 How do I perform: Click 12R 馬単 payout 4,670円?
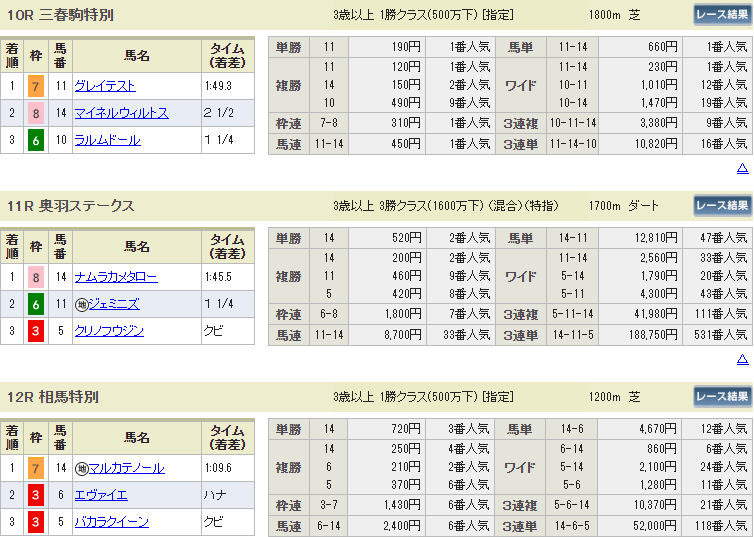click(x=658, y=429)
